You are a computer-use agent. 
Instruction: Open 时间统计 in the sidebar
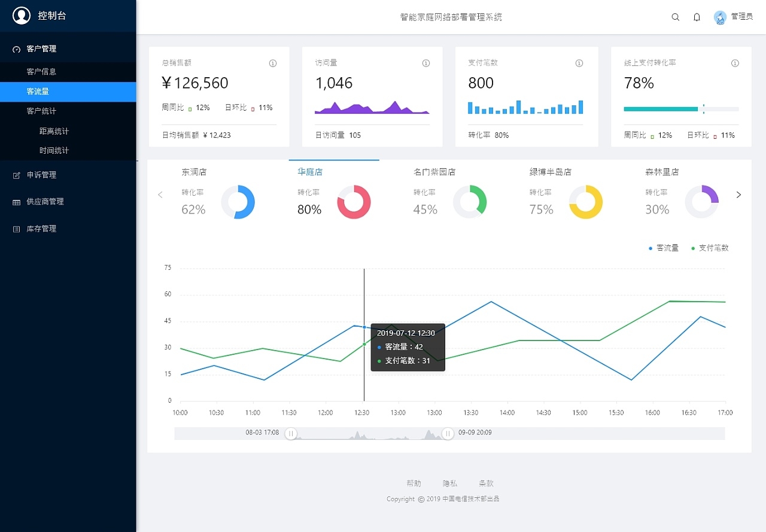pyautogui.click(x=68, y=151)
